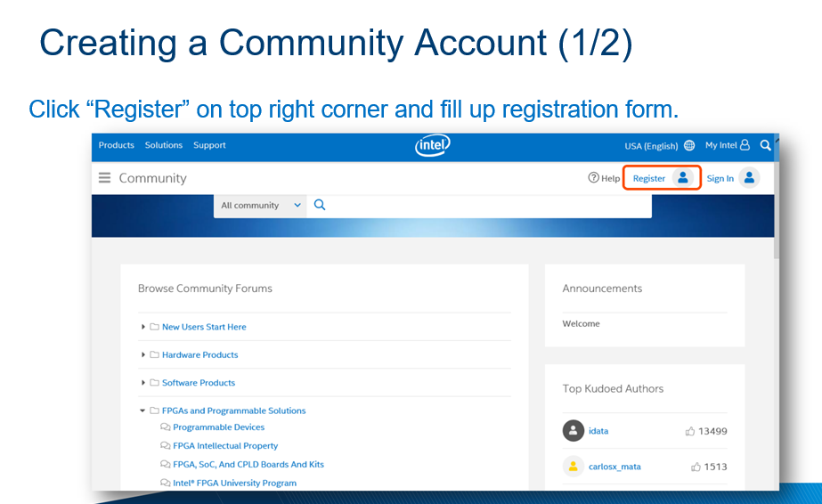The height and width of the screenshot is (504, 822).
Task: Click the Software Products folder icon
Action: pyautogui.click(x=154, y=383)
